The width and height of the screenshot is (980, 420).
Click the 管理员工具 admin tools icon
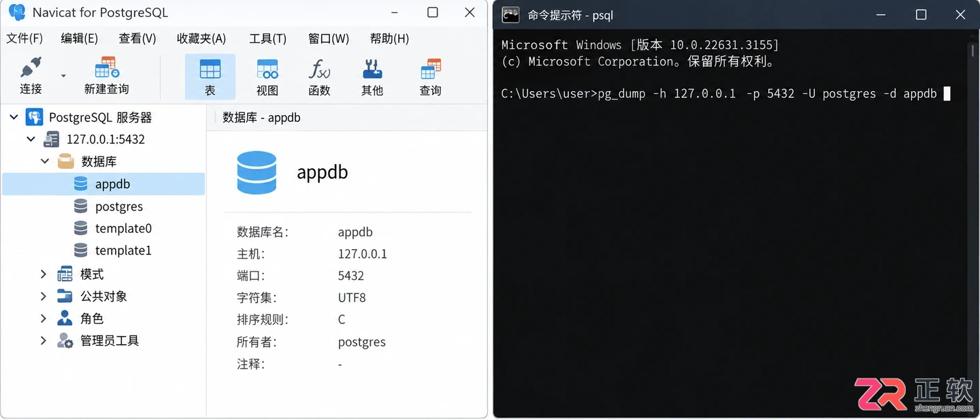pyautogui.click(x=65, y=340)
